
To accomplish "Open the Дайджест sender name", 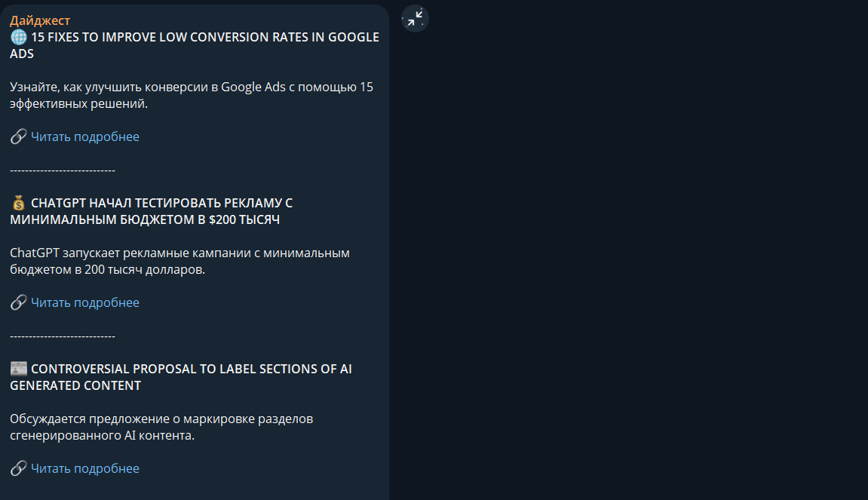I will pyautogui.click(x=40, y=20).
